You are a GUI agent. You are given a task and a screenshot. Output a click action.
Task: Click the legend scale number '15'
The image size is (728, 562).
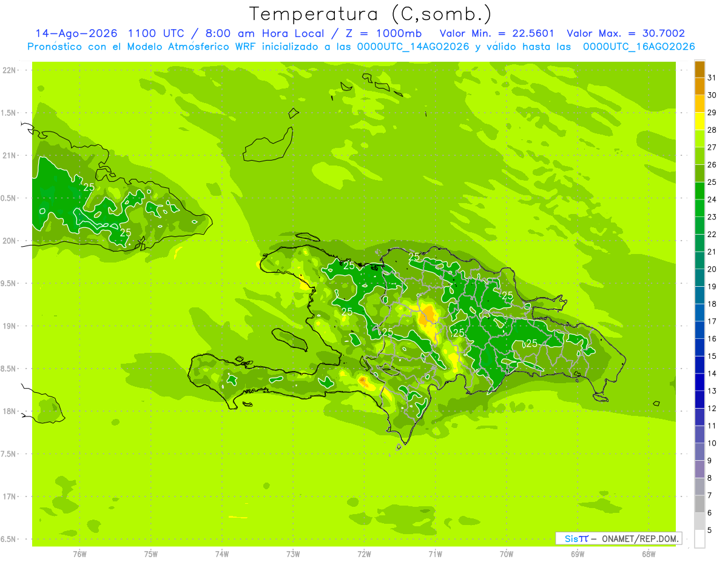point(712,356)
